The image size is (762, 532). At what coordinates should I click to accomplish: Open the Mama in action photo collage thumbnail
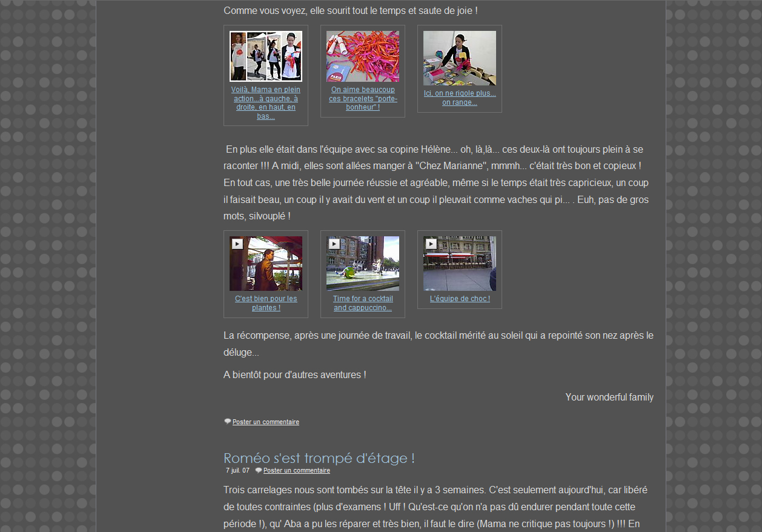click(x=265, y=56)
